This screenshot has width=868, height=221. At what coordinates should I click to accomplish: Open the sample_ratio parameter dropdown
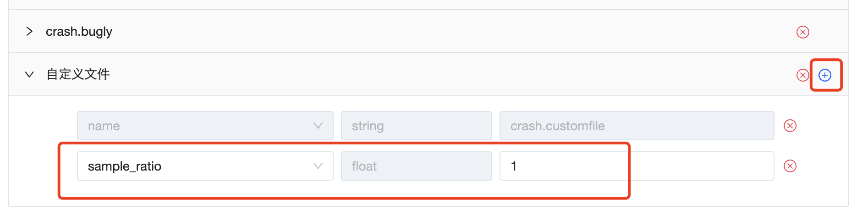coord(197,166)
